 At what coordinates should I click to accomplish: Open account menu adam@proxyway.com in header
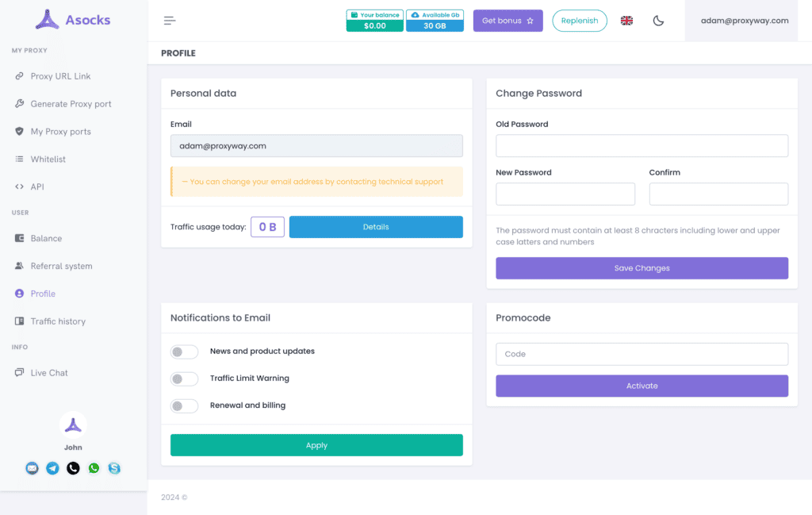click(x=745, y=21)
